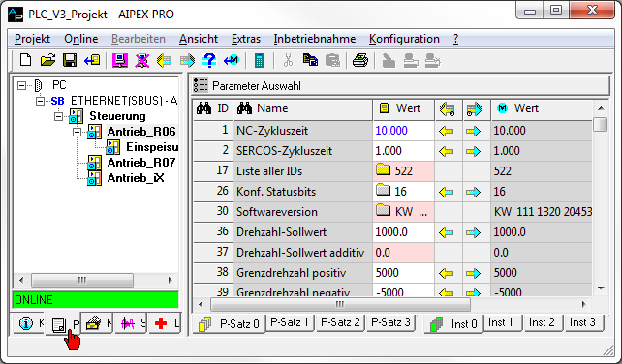
Task: Select Einspeisung node under Antrieb_R06
Action: pyautogui.click(x=152, y=147)
